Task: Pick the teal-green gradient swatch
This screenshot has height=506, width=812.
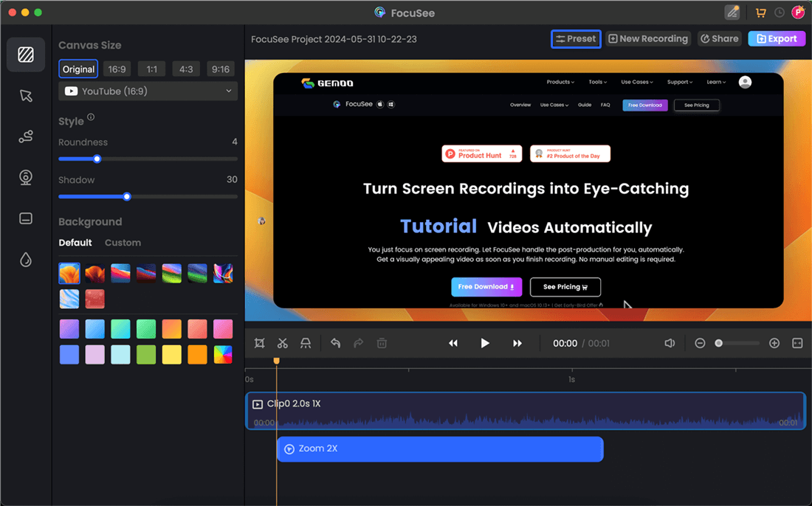Action: point(120,329)
